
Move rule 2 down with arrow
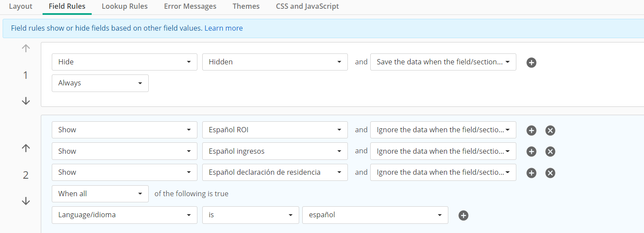point(26,201)
